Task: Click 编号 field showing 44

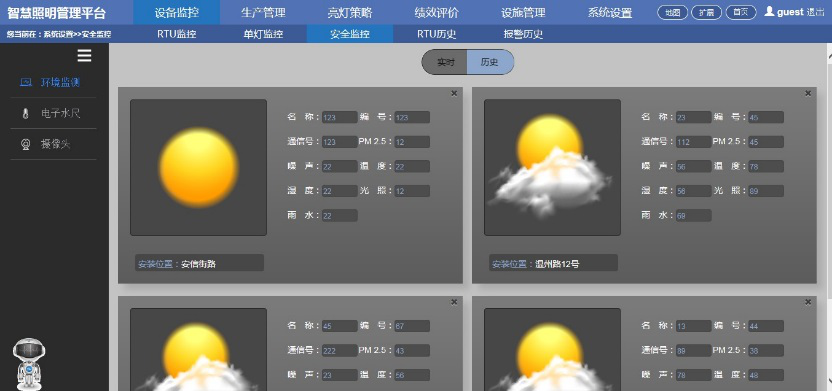Action: tap(766, 326)
